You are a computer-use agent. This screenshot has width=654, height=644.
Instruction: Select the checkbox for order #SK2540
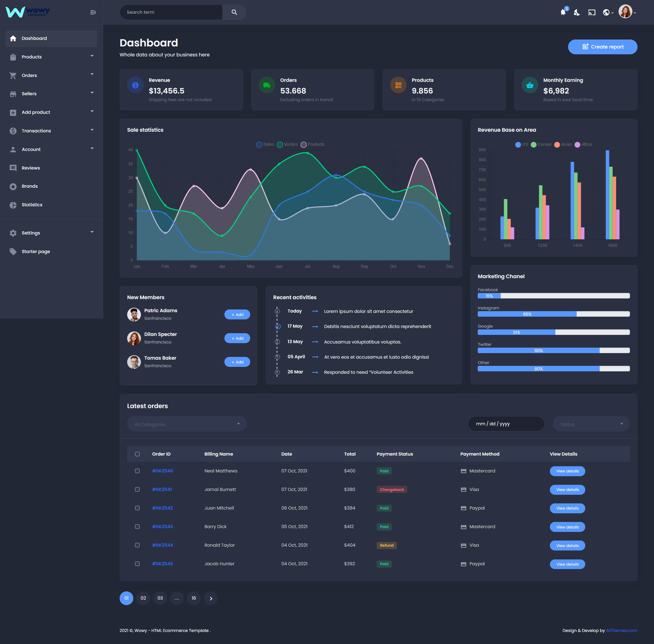(x=137, y=471)
